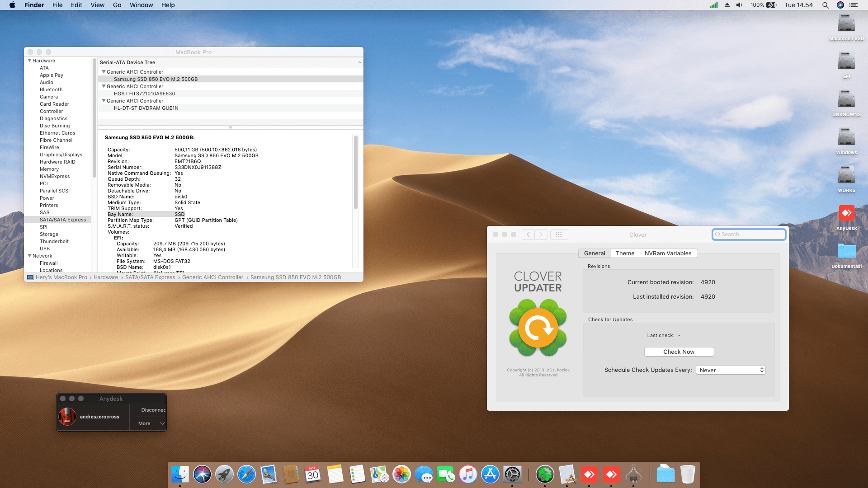
Task: Click the battery status in menu bar
Action: point(763,5)
